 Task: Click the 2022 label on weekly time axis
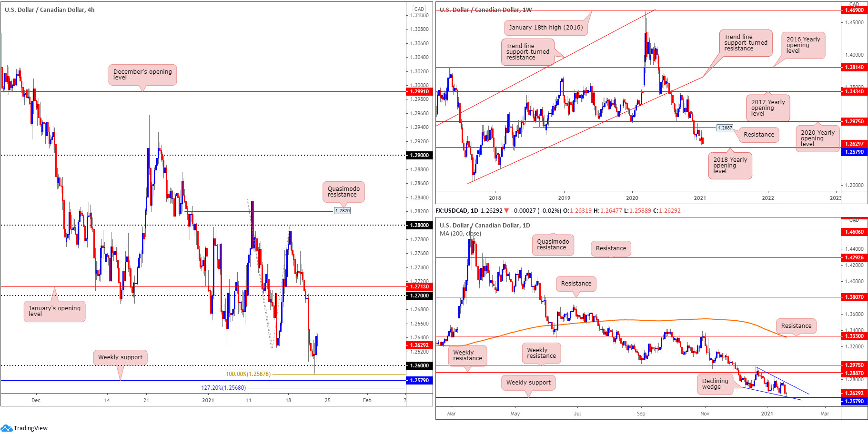[768, 198]
